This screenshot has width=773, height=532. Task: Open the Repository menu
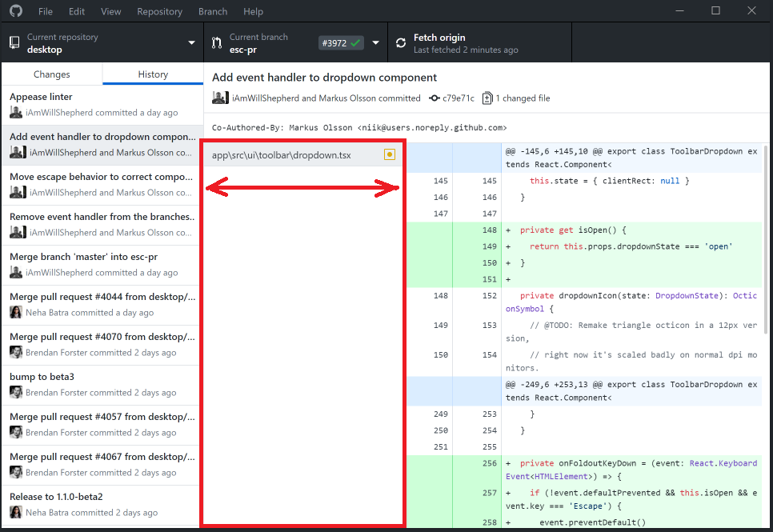[160, 11]
